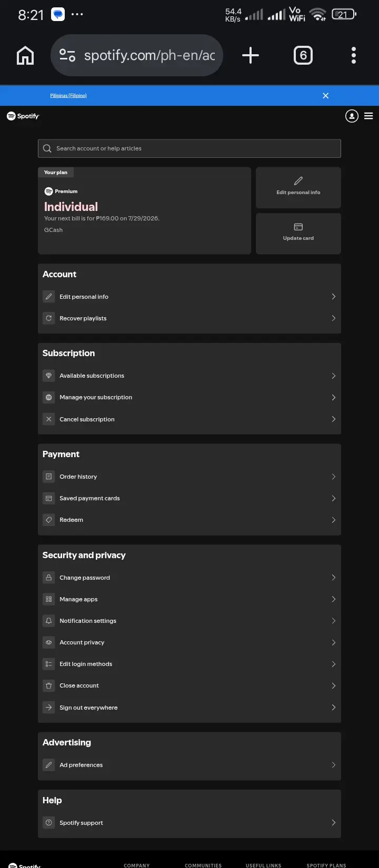
Task: Expand the Recover playlists chevron
Action: coord(333,318)
